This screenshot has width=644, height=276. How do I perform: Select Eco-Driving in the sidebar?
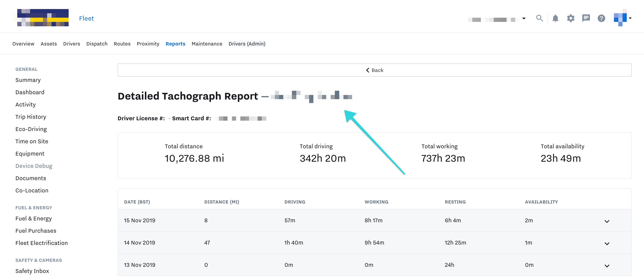(31, 129)
